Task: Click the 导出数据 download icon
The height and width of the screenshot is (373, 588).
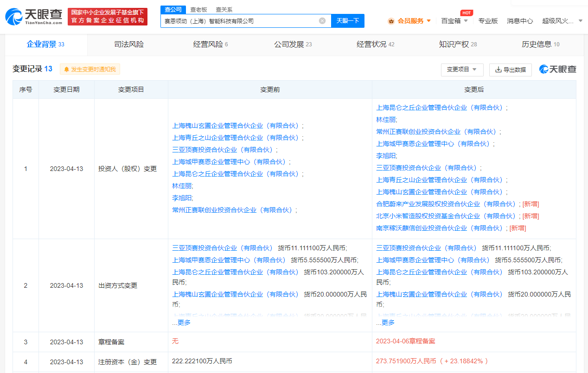Action: (497, 70)
